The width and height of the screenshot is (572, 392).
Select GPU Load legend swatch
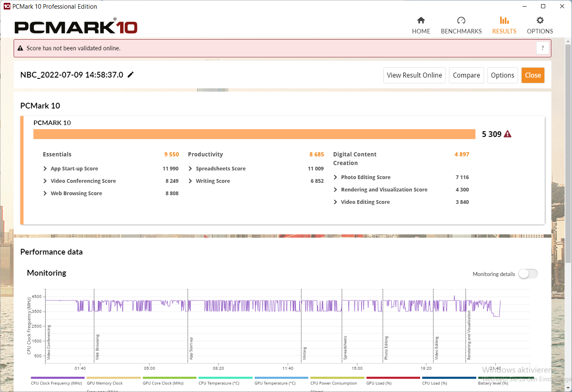point(393,378)
